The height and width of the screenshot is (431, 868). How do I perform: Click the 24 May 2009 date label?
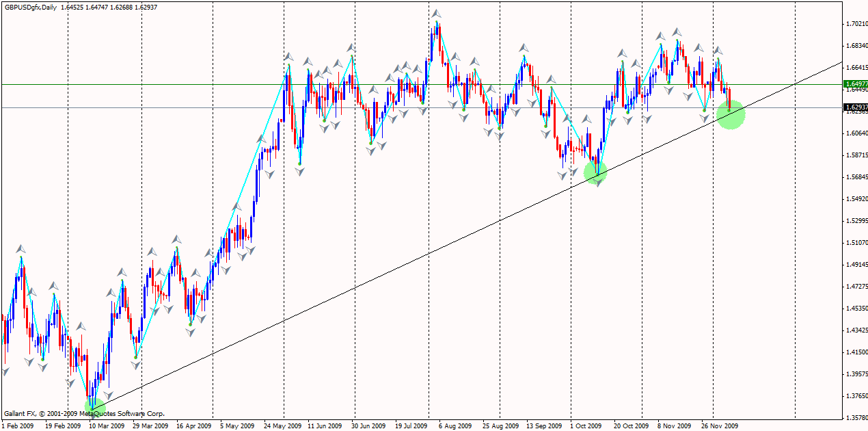[284, 426]
